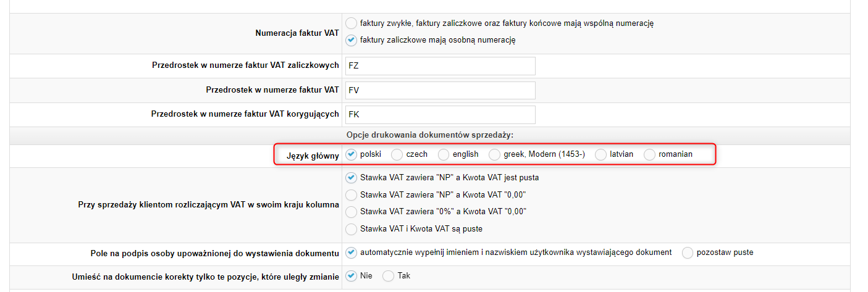Click 'Umieść na dokumencie korekty' label
This screenshot has width=868, height=292.
coord(206,277)
